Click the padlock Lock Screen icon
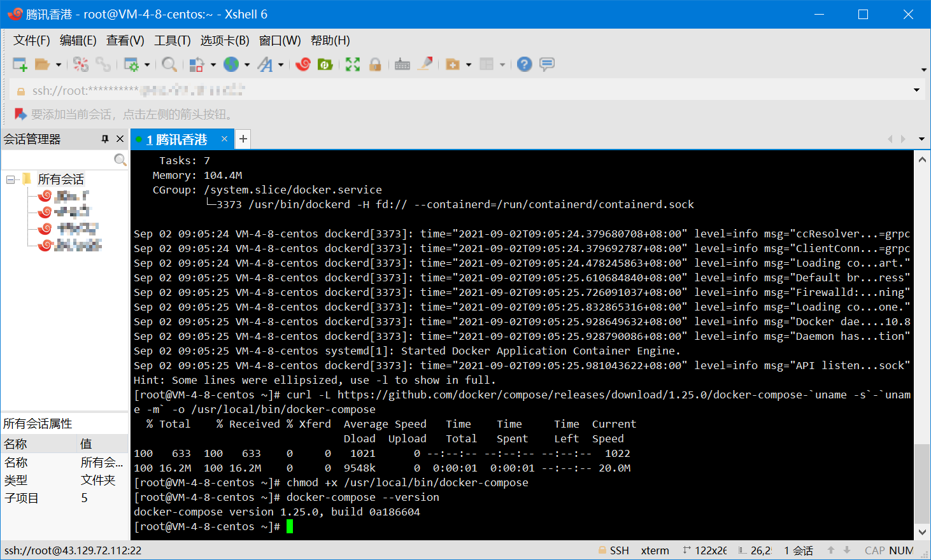This screenshot has width=931, height=560. pyautogui.click(x=375, y=64)
